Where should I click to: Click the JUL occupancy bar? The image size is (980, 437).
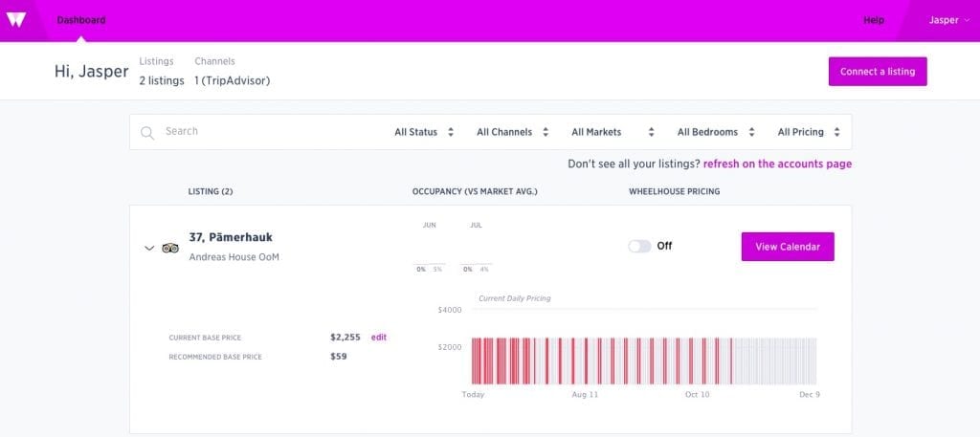(x=476, y=264)
